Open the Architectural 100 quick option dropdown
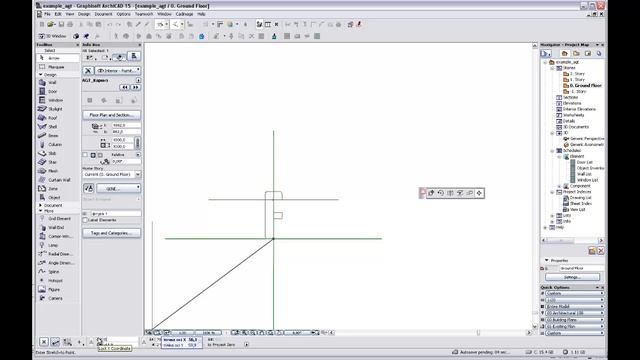This screenshot has width=640, height=360. click(575, 313)
